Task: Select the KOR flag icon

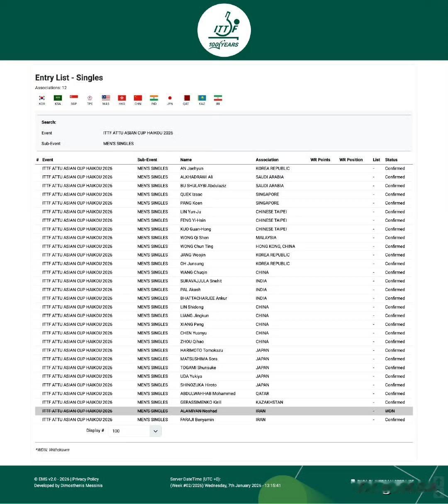Action: tap(42, 98)
